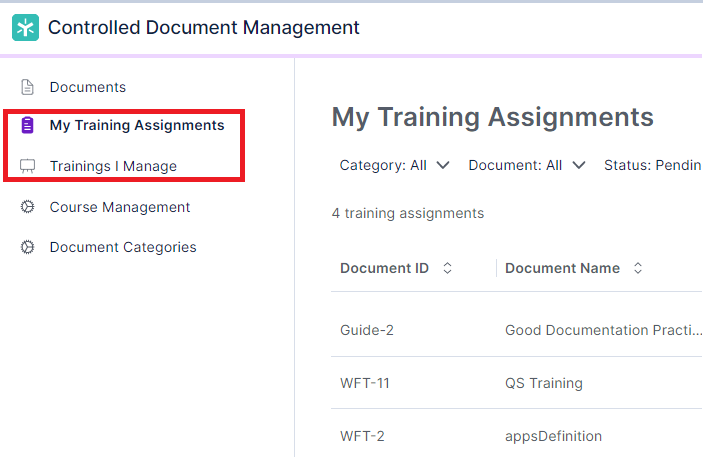The image size is (703, 457).
Task: Open Document Categories section
Action: coord(123,247)
